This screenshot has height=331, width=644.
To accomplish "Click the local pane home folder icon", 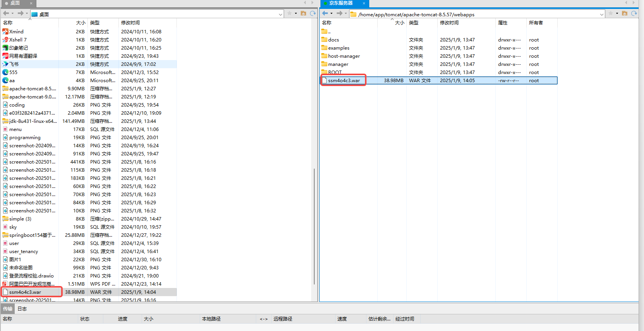I will coord(303,14).
